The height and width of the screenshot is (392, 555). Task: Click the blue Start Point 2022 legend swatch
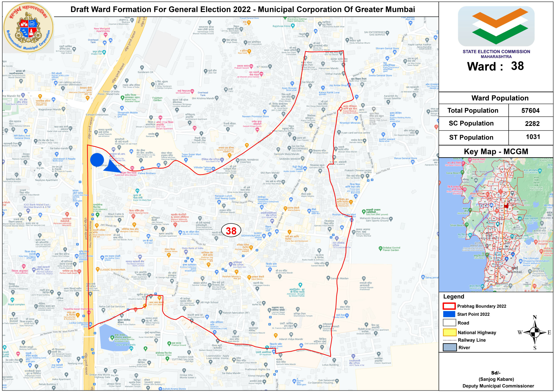449,314
